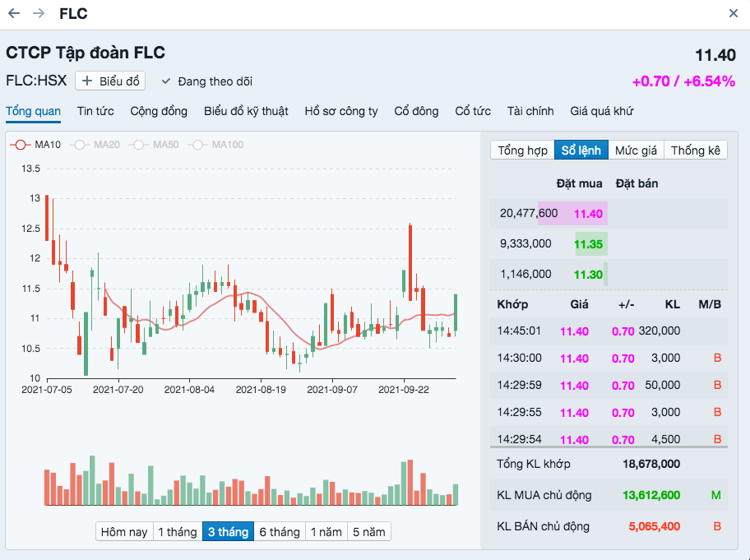Select the 14:29:59 matched trade row
Screen dimensions: 750x560
(609, 386)
